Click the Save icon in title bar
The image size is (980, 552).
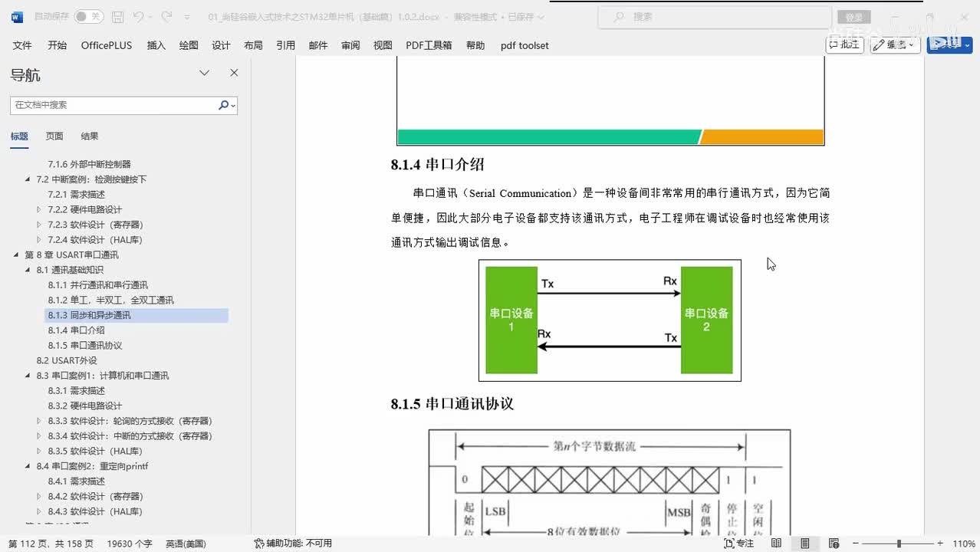pyautogui.click(x=117, y=16)
